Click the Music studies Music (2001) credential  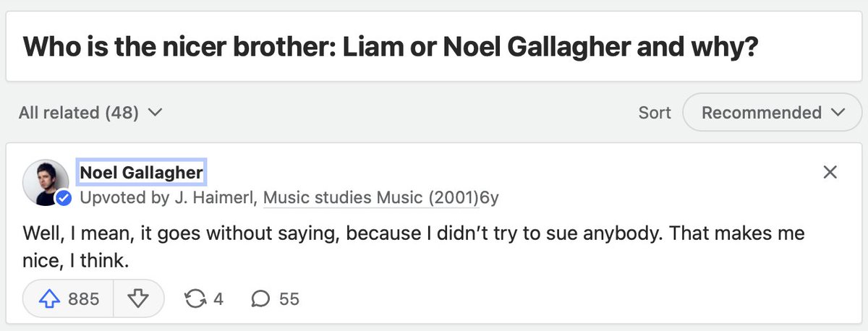(x=371, y=197)
